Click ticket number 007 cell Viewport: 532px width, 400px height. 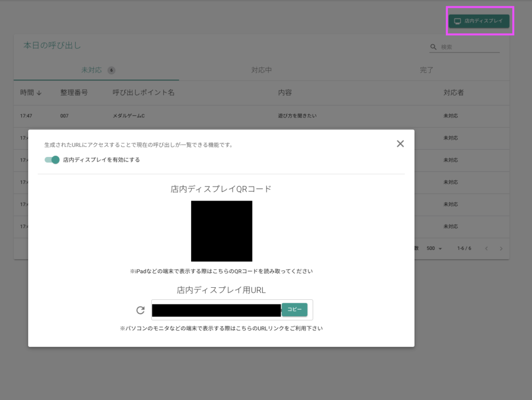[64, 116]
